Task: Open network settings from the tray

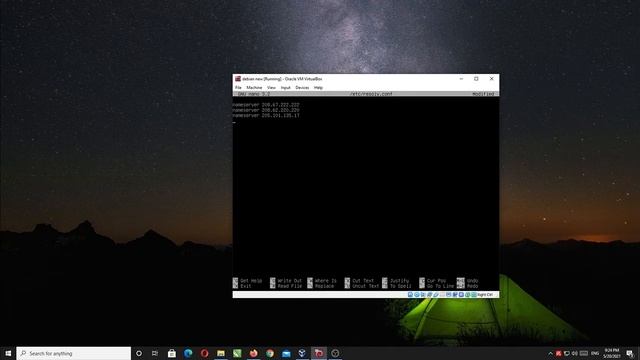Action: [567, 353]
